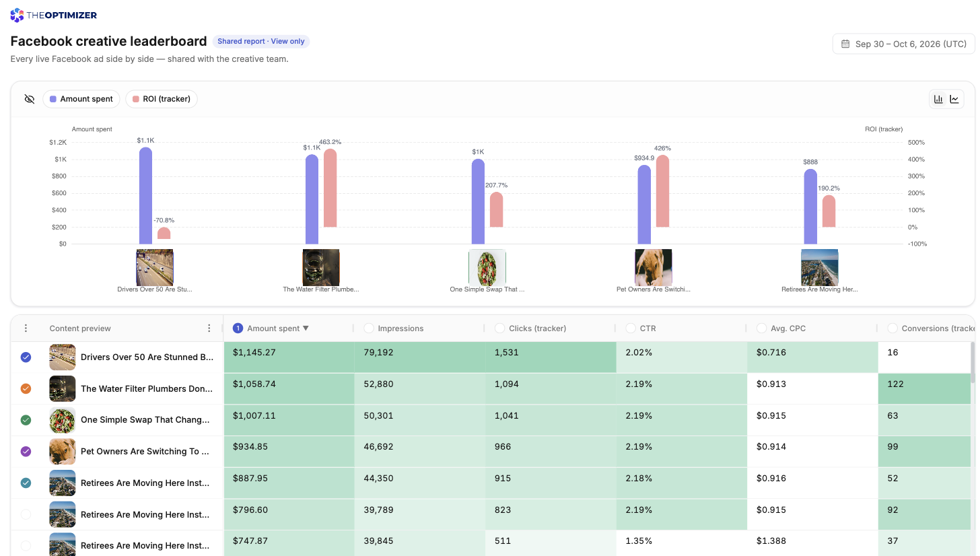Click ROI bar labeled 463.2%
Image resolution: width=980 pixels, height=556 pixels.
click(x=330, y=188)
